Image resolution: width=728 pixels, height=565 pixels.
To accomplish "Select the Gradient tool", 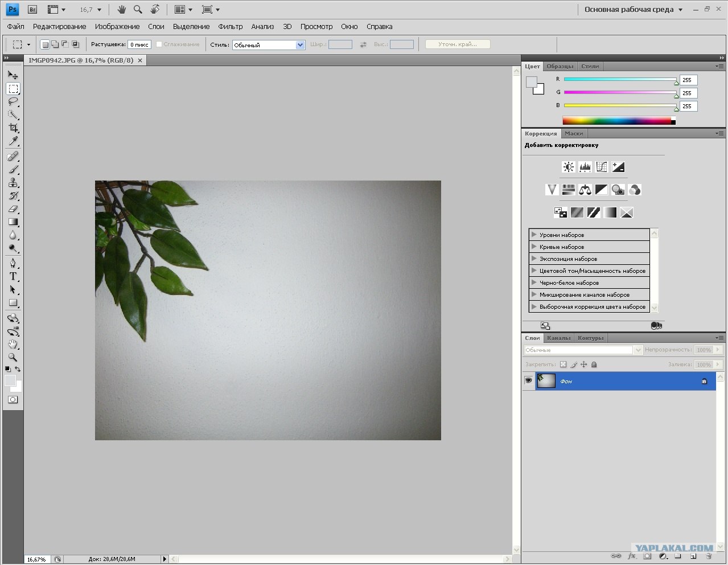I will (x=13, y=222).
